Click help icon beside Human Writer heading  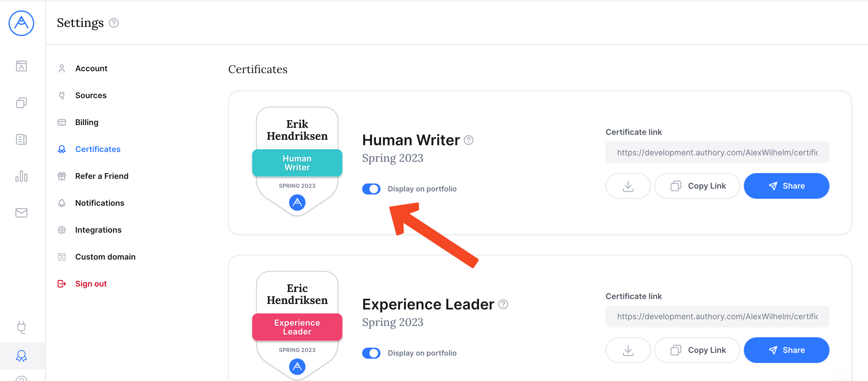(468, 140)
